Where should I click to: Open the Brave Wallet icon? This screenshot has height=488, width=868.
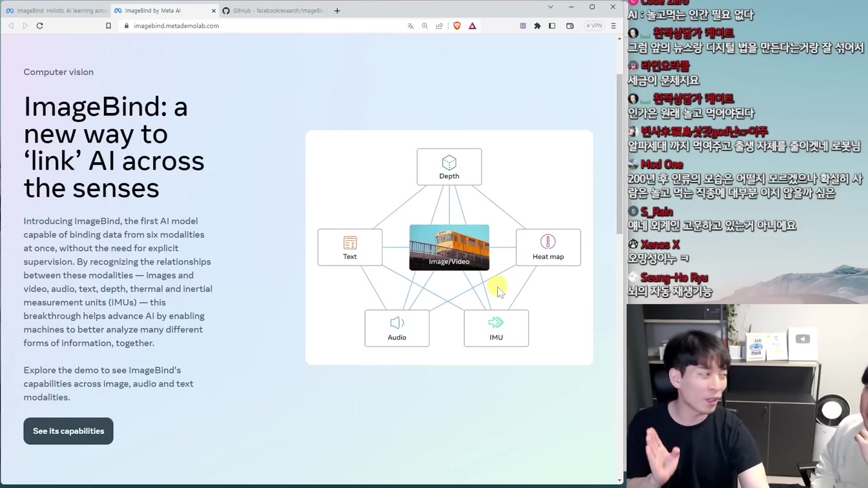coord(570,26)
